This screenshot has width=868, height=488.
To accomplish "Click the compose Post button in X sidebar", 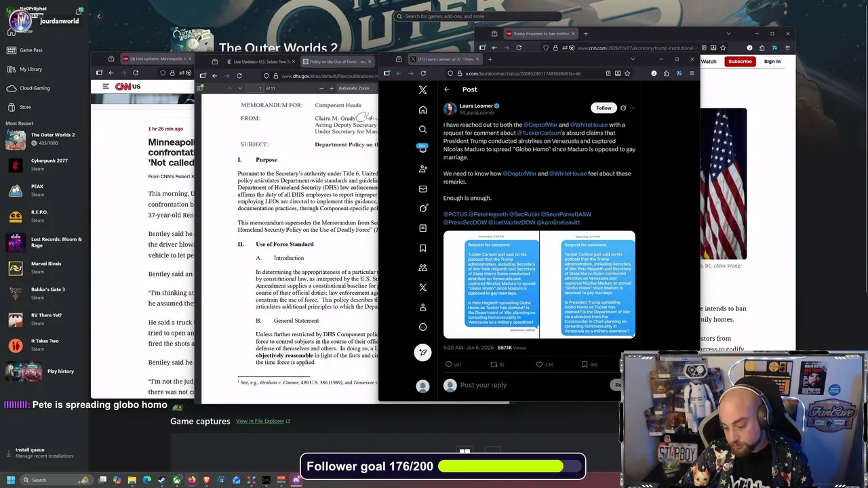I will [422, 352].
